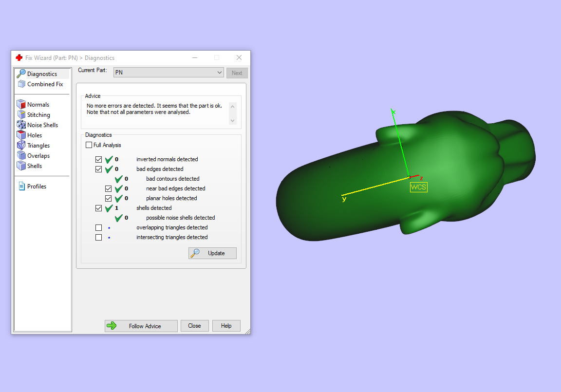Open the Diagnostics magnifier icon

21,74
